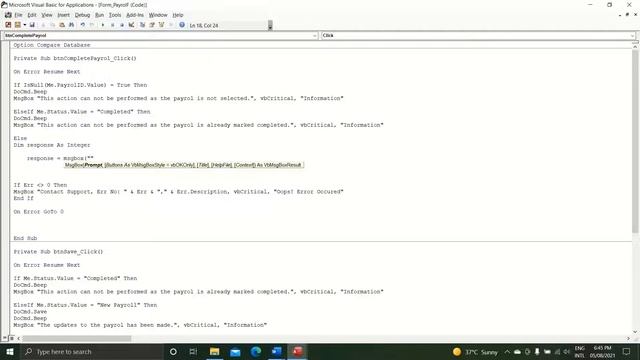Click the Cut toolbar icon
The width and height of the screenshot is (640, 360).
(x=43, y=25)
